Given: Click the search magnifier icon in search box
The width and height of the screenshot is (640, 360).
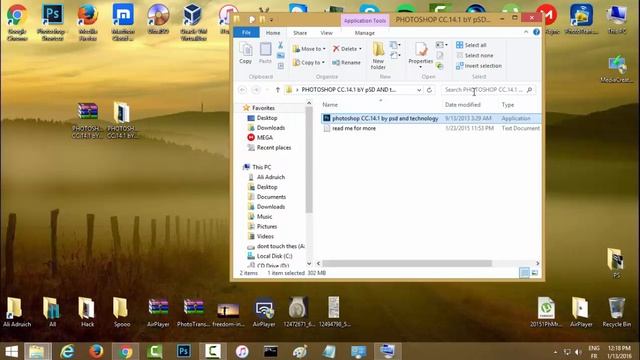Looking at the screenshot, I should [529, 90].
